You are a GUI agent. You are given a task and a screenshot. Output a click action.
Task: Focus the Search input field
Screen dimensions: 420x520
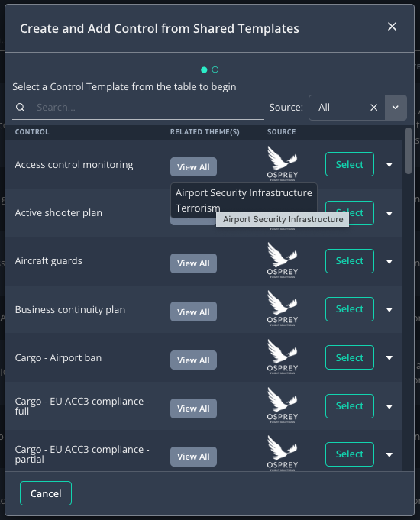tap(146, 108)
